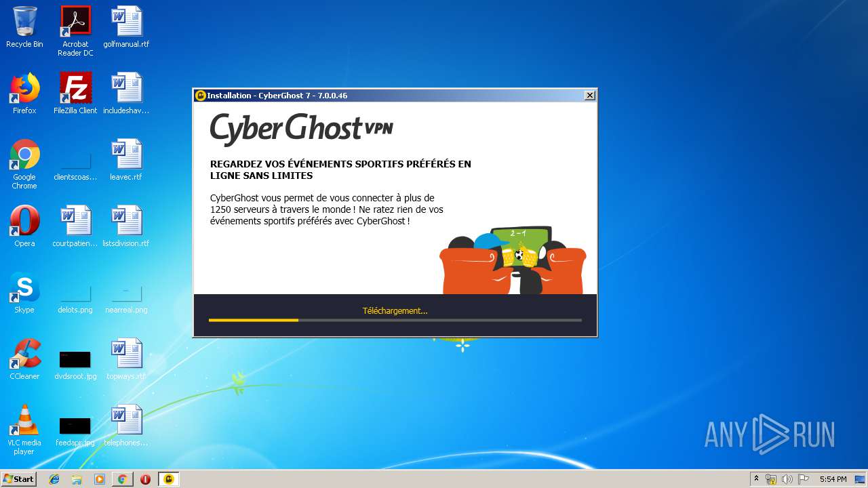Open telephones... document icon
The width and height of the screenshot is (868, 488).
tap(126, 426)
